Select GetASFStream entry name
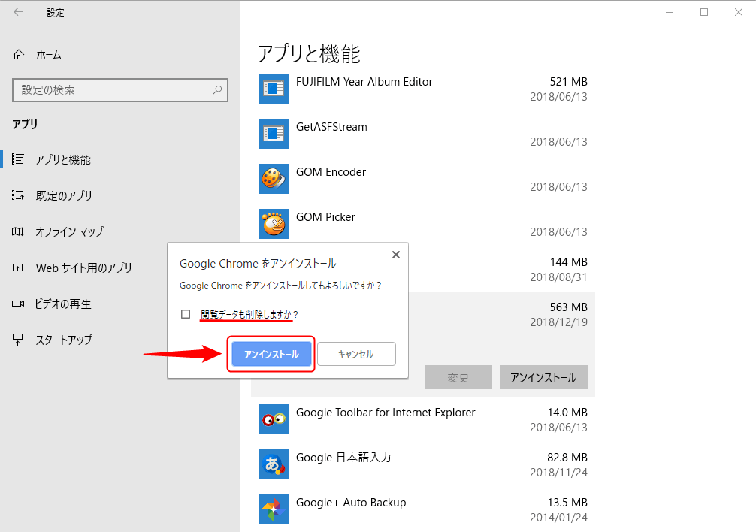756x532 pixels. tap(331, 127)
